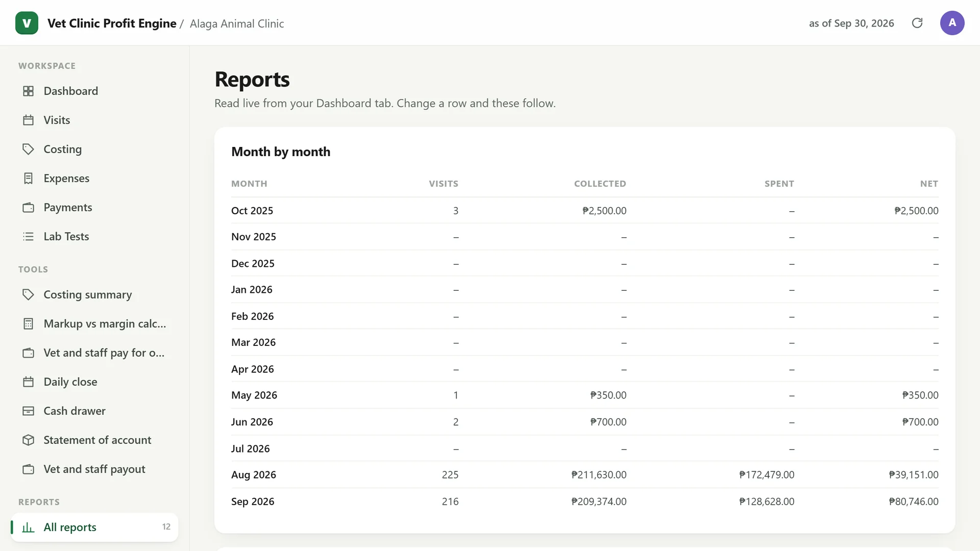
Task: Click the green V app logo
Action: (x=27, y=23)
